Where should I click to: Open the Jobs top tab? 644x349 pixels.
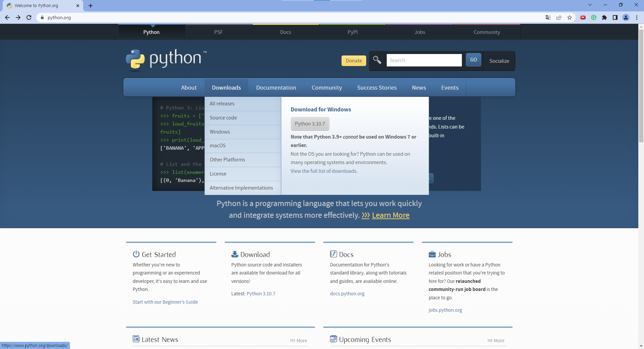point(420,32)
